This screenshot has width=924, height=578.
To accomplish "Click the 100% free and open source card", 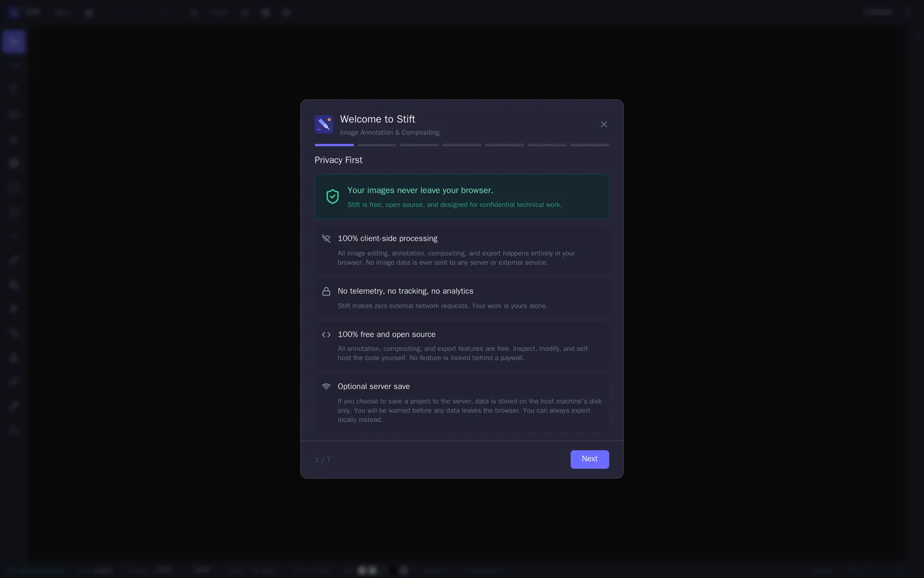I will coord(462,346).
